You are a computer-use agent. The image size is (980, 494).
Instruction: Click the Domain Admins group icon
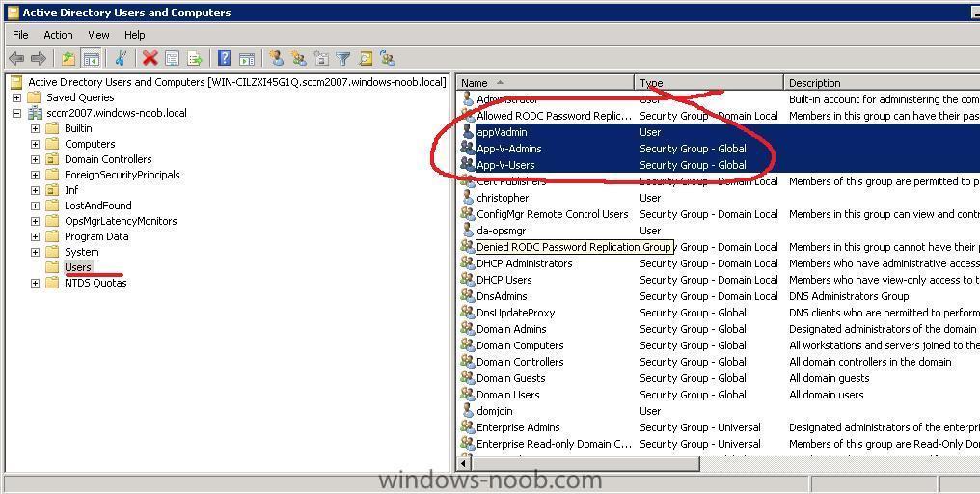(468, 329)
